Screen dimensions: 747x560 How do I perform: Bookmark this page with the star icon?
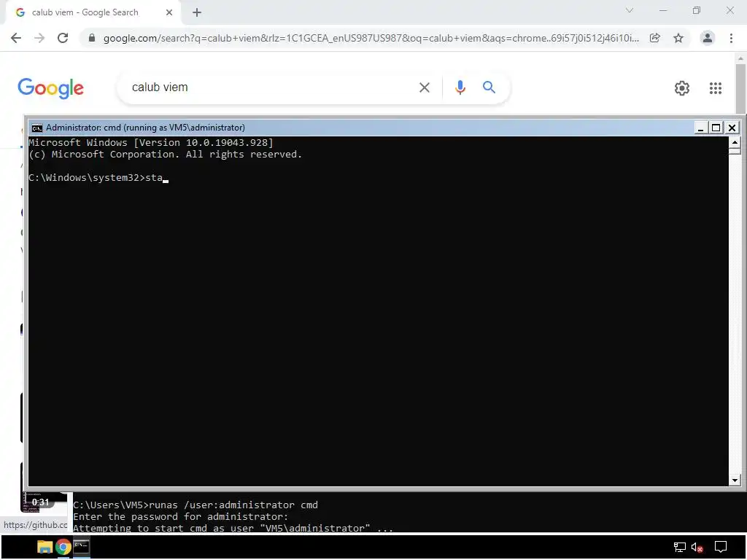[x=678, y=38]
